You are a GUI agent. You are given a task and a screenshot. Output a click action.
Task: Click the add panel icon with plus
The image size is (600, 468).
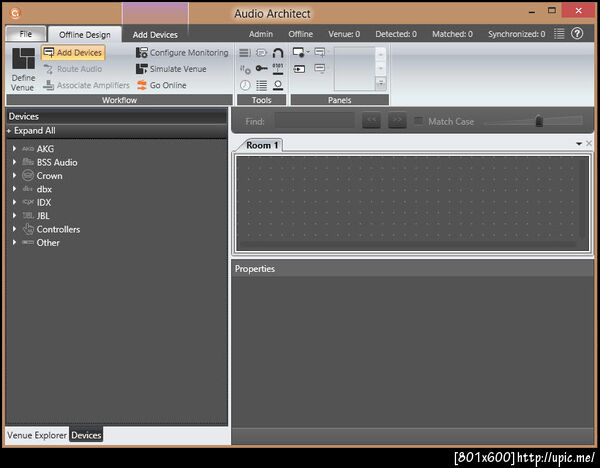[320, 52]
